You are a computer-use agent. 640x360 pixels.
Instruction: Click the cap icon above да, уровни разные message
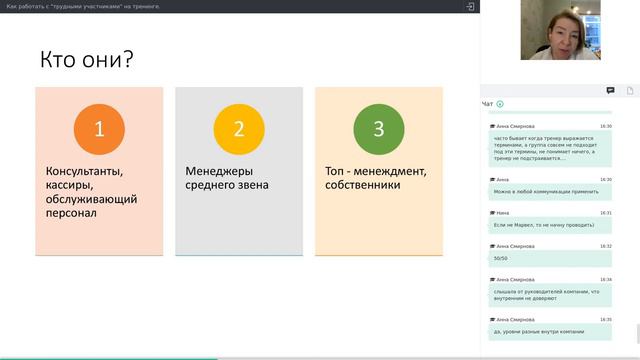492,320
